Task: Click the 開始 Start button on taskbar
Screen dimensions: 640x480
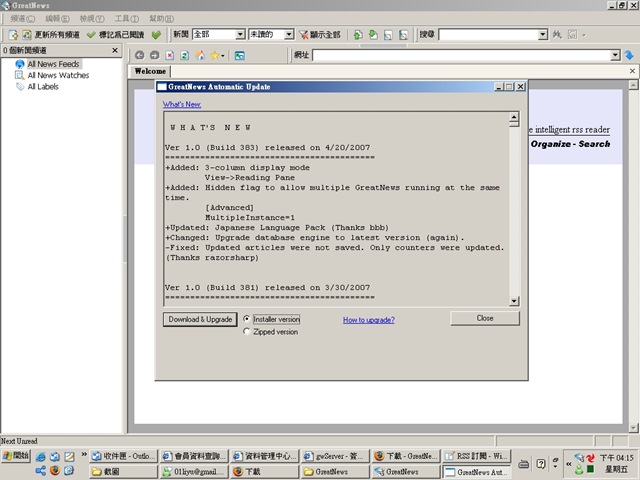Action: tap(16, 456)
